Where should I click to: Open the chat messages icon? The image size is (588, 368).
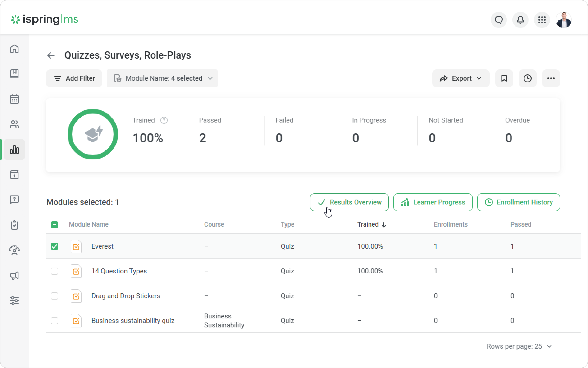[498, 20]
